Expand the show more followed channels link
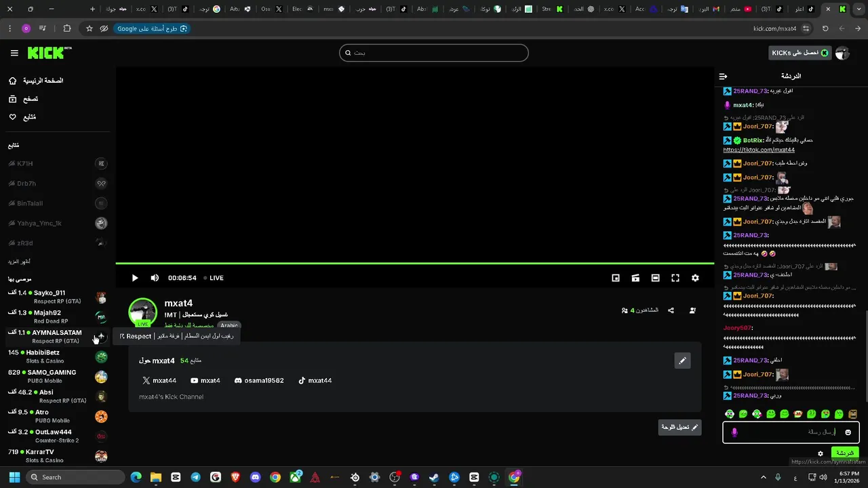Screen dimensions: 868x488 pos(19,262)
